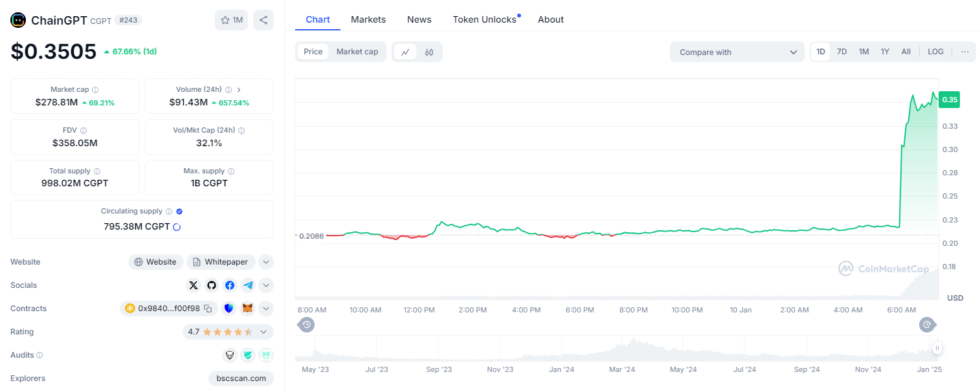Open the third audit badge icon
Viewport: 980px width, 392px height.
click(x=266, y=355)
